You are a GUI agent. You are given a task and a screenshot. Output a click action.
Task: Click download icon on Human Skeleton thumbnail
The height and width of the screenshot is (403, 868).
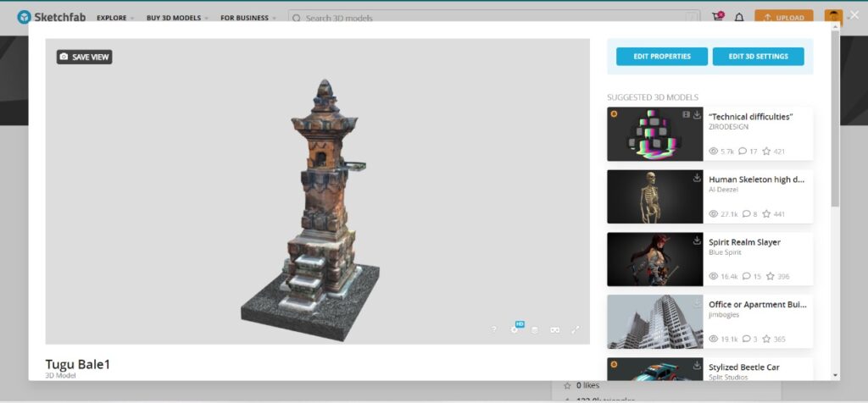697,178
